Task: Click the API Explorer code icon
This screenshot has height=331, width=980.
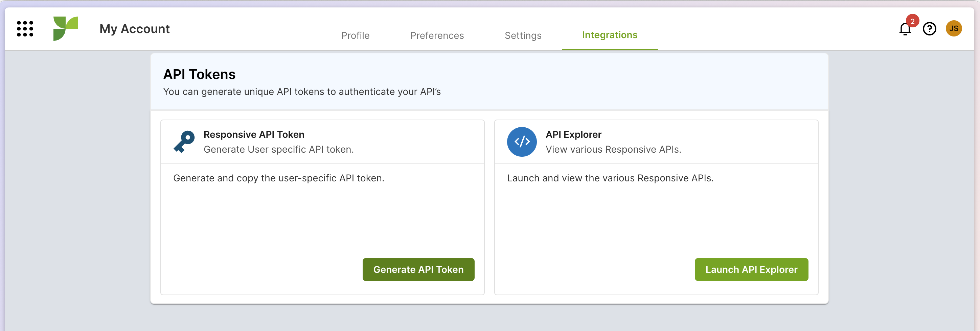Action: pos(522,142)
